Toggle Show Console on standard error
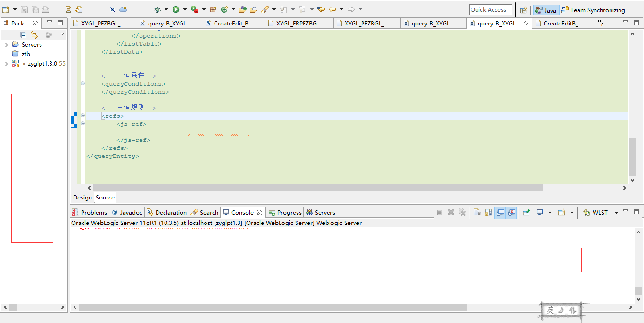 512,213
